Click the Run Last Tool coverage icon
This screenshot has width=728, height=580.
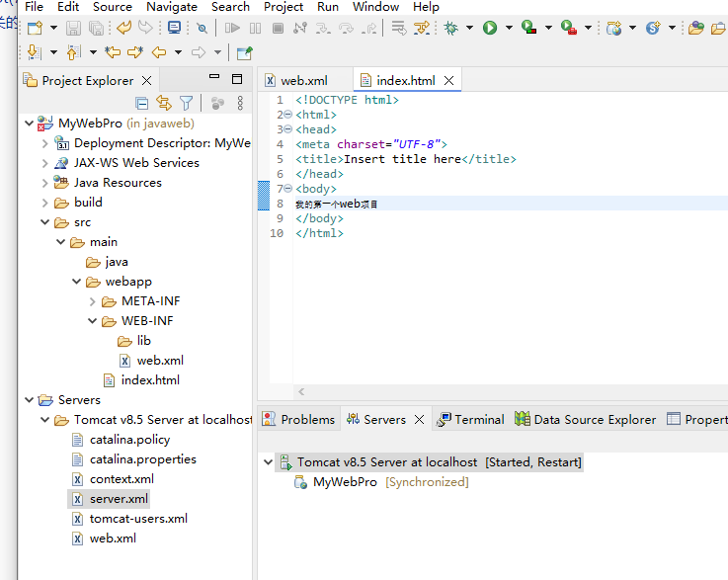pos(528,28)
